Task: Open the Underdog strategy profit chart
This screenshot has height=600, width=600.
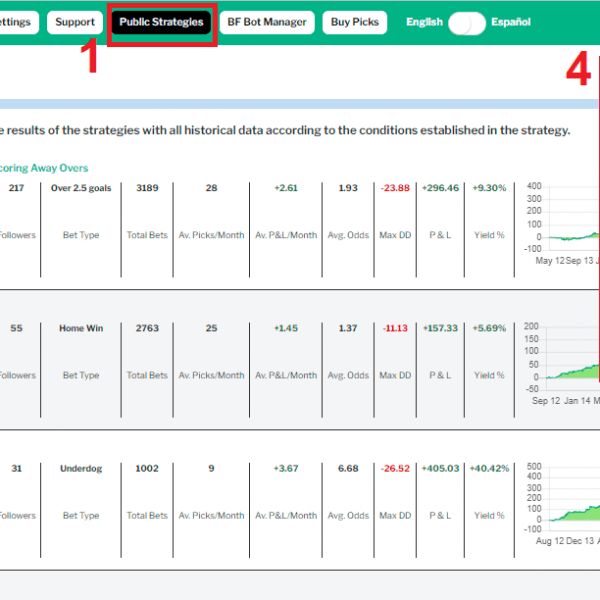Action: 562,504
